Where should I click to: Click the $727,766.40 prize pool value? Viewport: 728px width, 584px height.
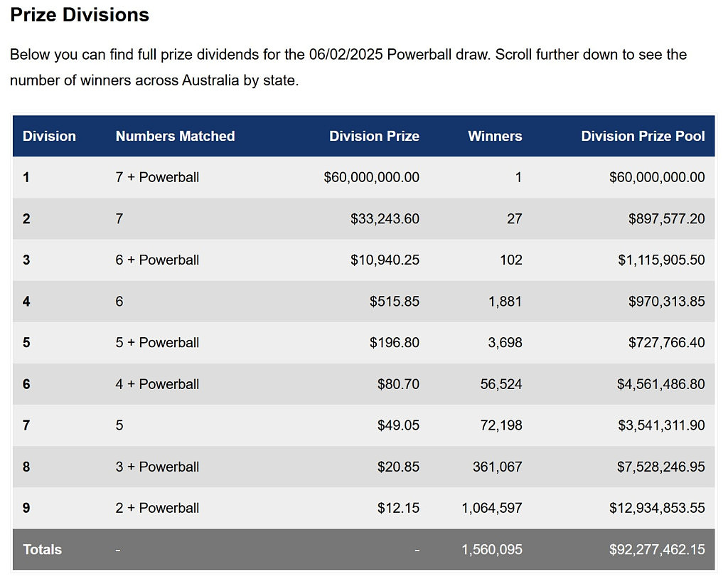pyautogui.click(x=666, y=342)
